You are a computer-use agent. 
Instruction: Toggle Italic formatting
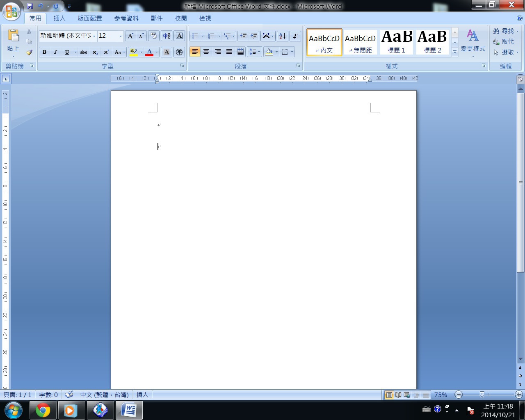(x=55, y=52)
